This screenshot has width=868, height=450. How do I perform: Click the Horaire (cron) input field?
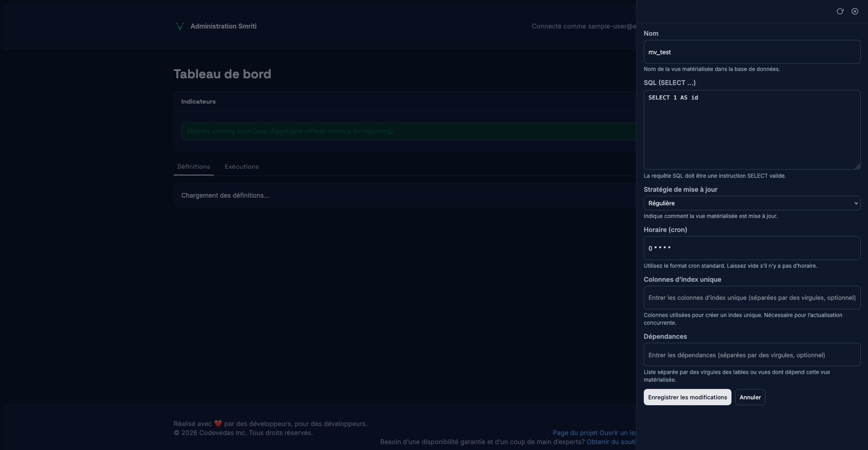[752, 248]
